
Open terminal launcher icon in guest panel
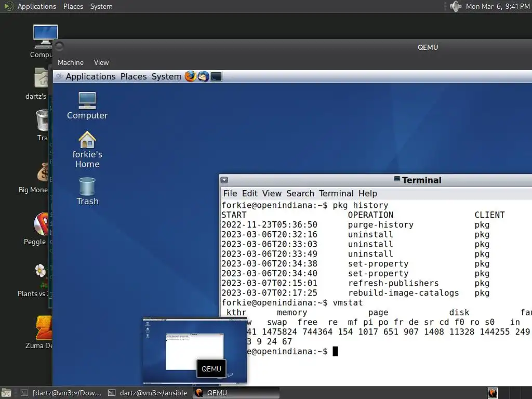point(216,77)
